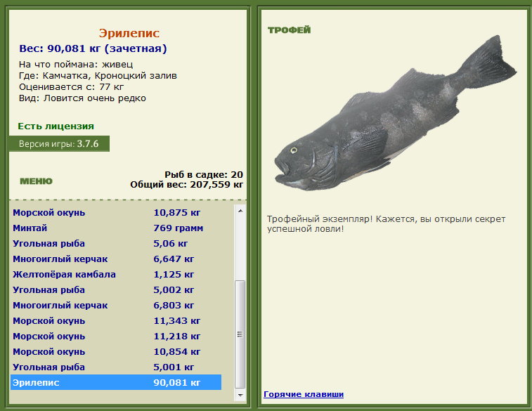Select Морской окунь 11,343 кг row
The height and width of the screenshot is (411, 532).
click(x=116, y=321)
